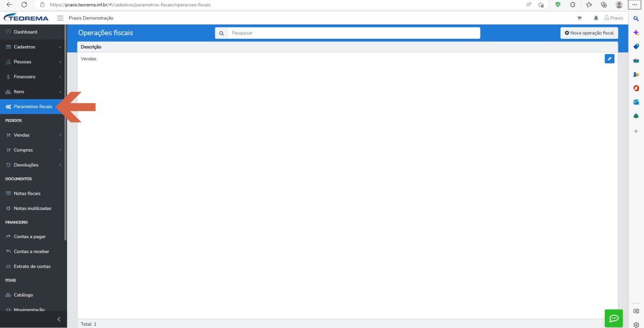This screenshot has height=328, width=644.
Task: Sort by Descrição column header
Action: click(91, 47)
